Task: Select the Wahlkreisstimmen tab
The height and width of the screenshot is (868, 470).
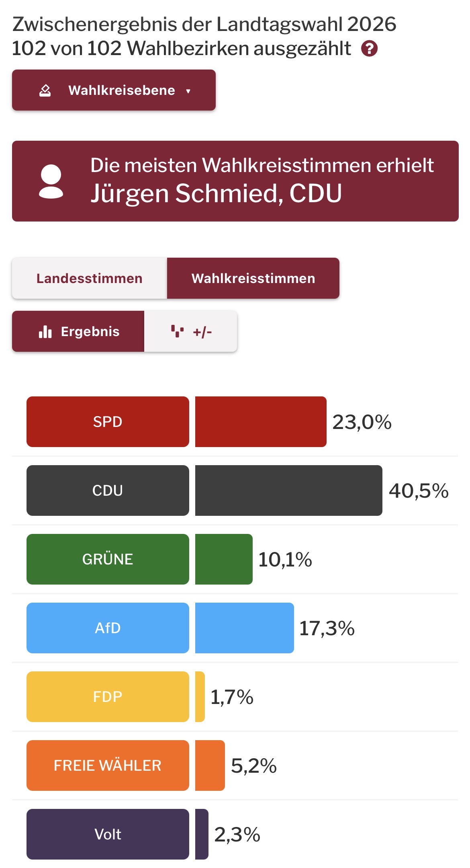Action: (x=253, y=278)
